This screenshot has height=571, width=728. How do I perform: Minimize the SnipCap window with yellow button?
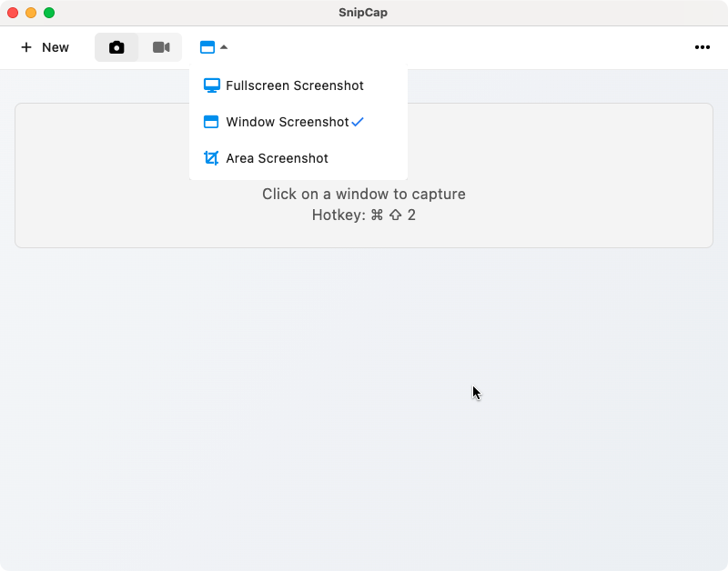pyautogui.click(x=31, y=13)
